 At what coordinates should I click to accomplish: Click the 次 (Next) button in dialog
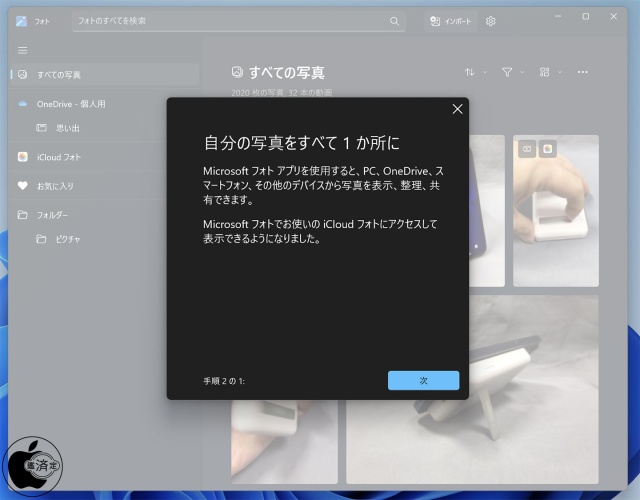point(423,380)
